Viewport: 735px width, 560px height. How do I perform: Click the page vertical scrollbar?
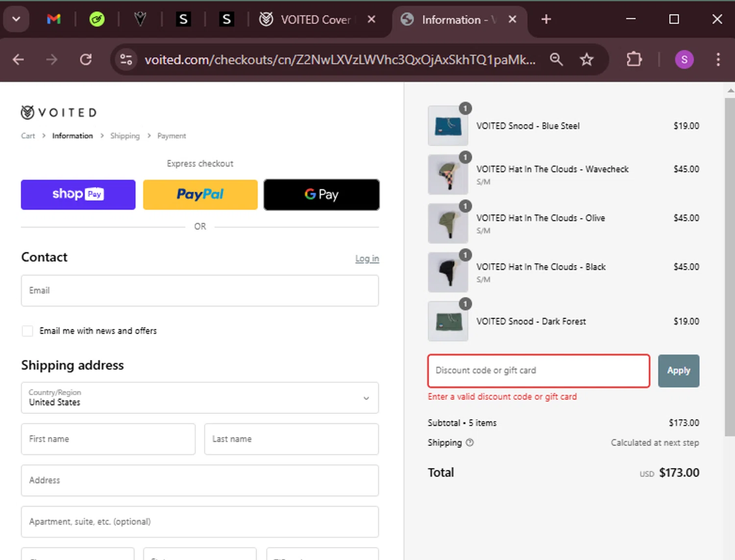point(730,267)
